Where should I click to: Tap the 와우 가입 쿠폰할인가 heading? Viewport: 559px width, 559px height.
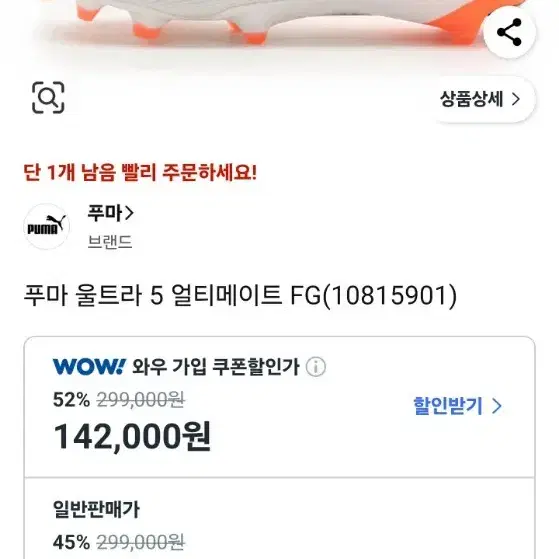point(216,366)
